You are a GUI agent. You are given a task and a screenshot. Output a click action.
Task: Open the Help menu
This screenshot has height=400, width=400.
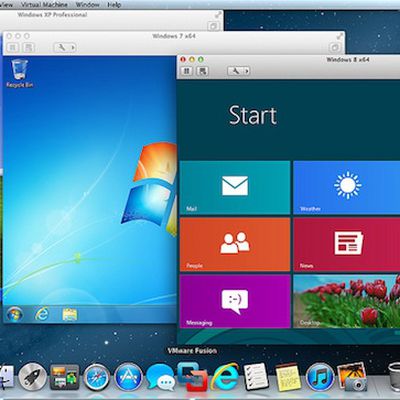point(114,5)
